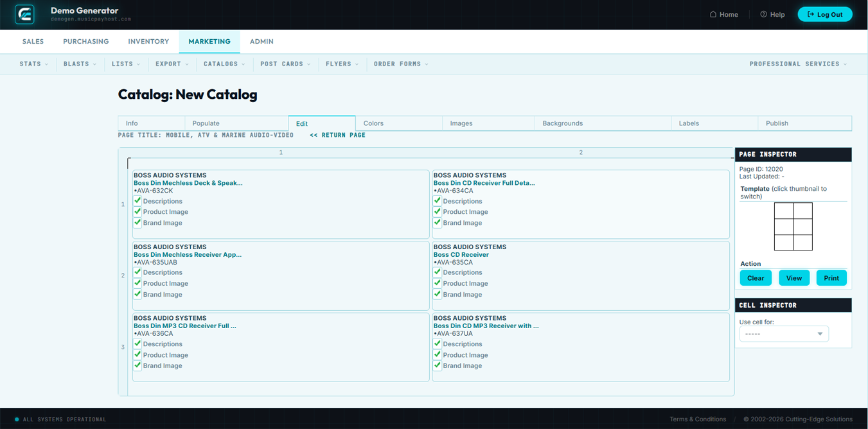Screen dimensions: 868x429
Task: Click the page template thumbnail grid
Action: tap(793, 227)
